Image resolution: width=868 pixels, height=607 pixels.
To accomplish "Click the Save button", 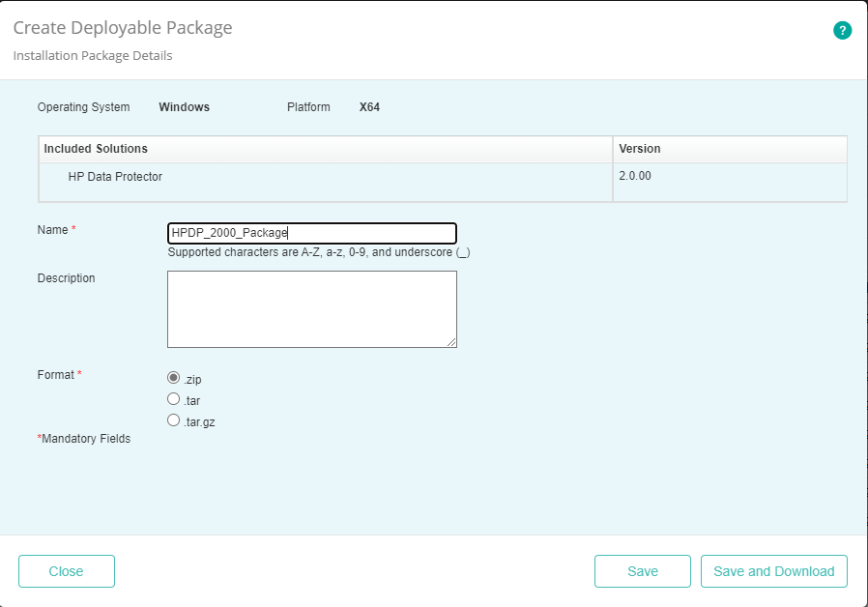I will click(642, 571).
